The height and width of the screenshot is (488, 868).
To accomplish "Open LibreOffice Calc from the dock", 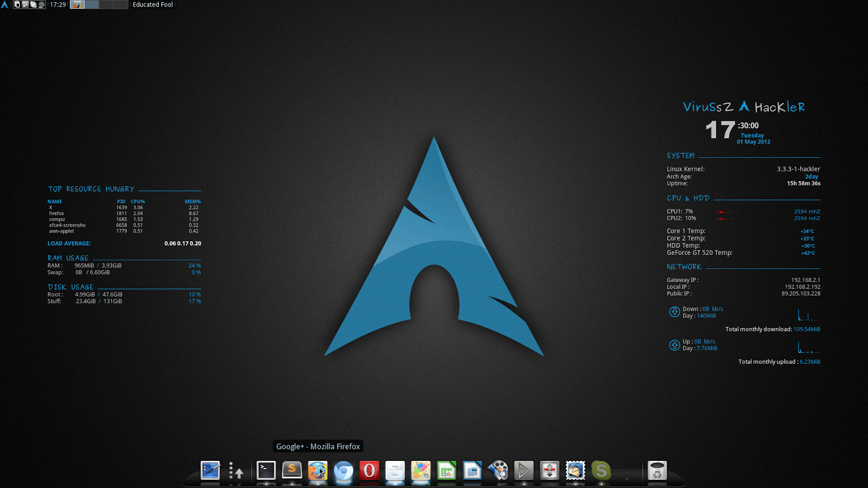I will [446, 471].
